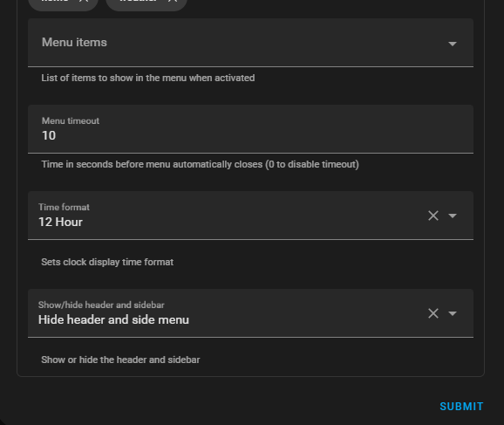Viewport: 504px width, 425px height.
Task: Click the Hide header and side menu value
Action: 113,319
